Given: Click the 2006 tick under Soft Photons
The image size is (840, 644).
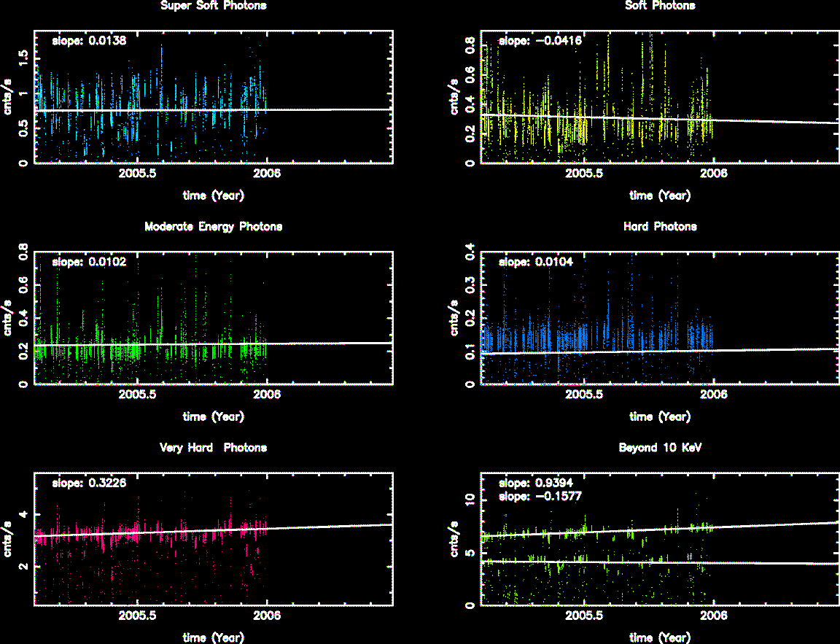Looking at the screenshot, I should pos(713,174).
